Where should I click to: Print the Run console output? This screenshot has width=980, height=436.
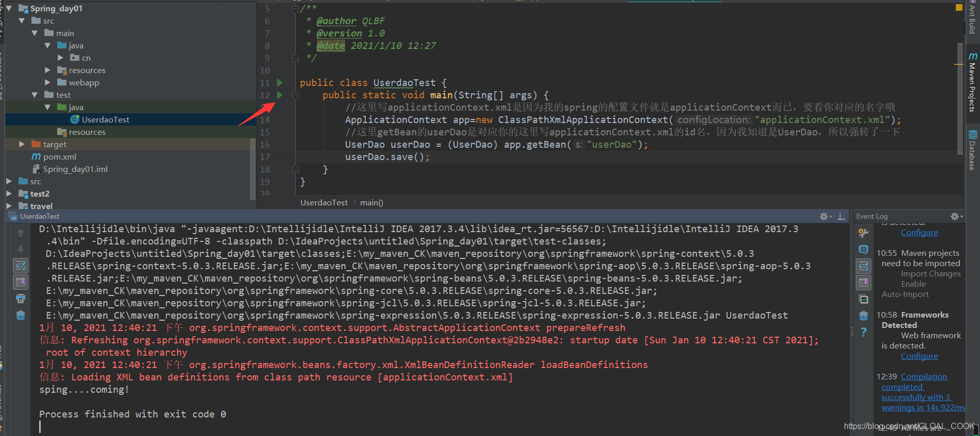pyautogui.click(x=21, y=299)
